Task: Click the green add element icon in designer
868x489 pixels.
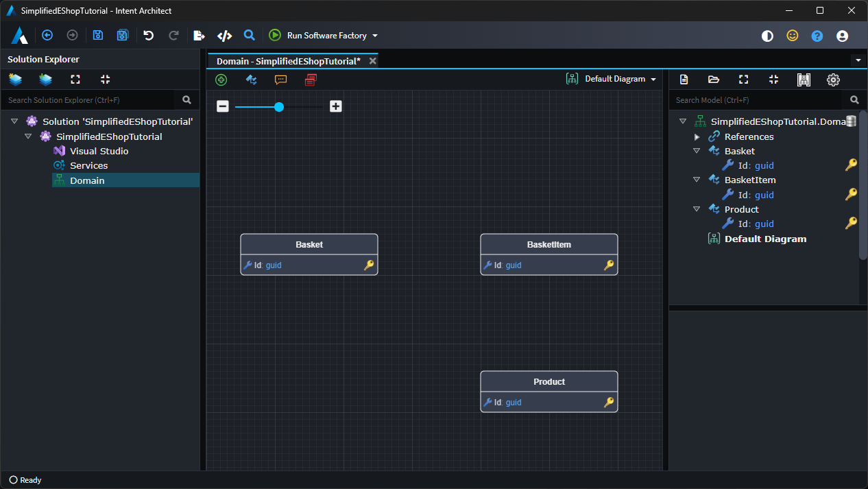Action: click(221, 80)
